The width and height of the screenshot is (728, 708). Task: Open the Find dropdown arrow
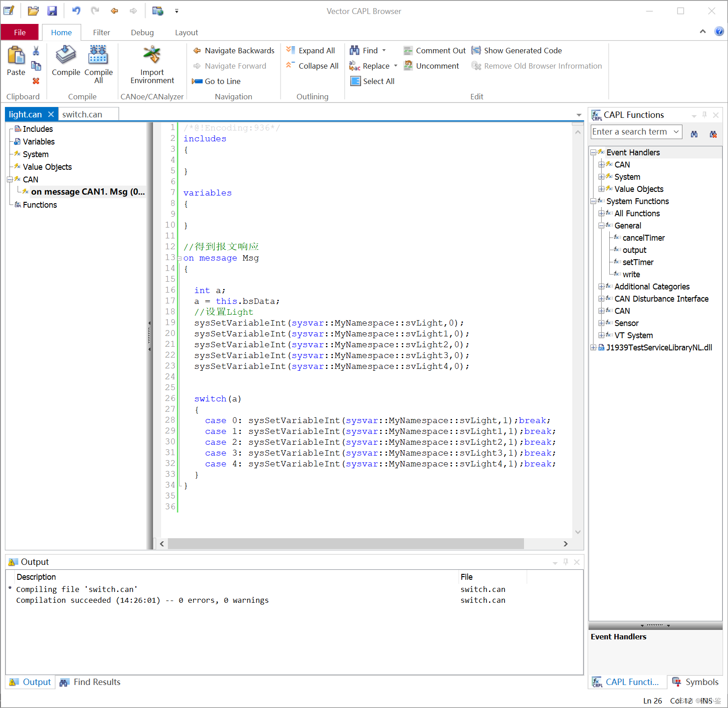(384, 51)
